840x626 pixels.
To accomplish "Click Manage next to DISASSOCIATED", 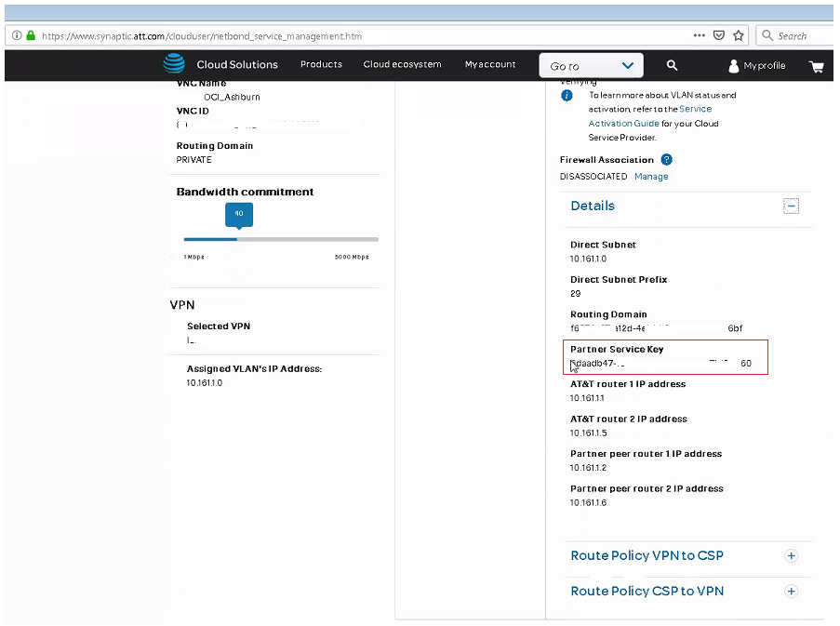I will coord(651,177).
